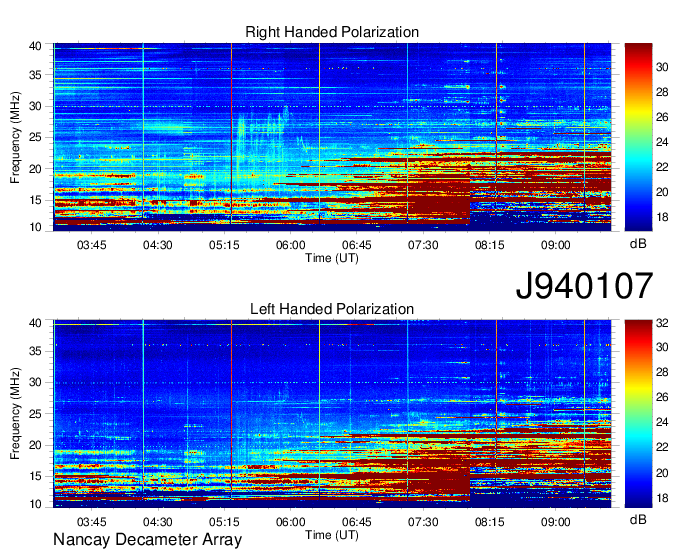Click the 06:45 time tick of Left Handed plot

click(x=356, y=522)
